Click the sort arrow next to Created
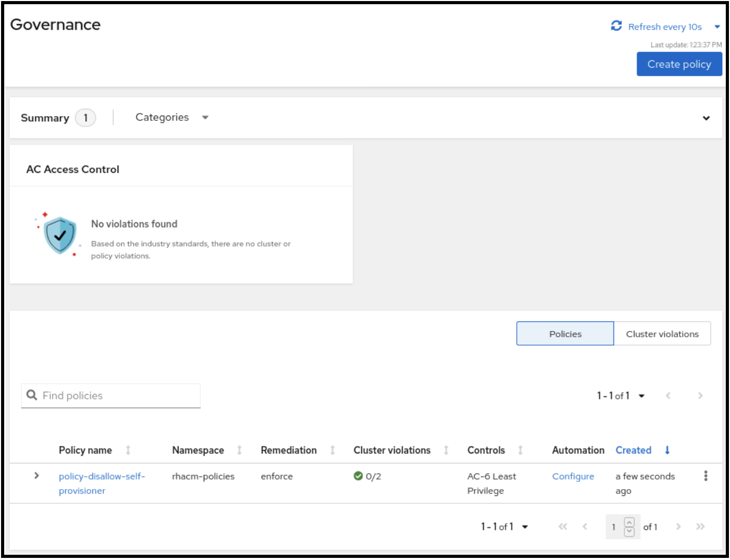This screenshot has width=730, height=560. (667, 450)
